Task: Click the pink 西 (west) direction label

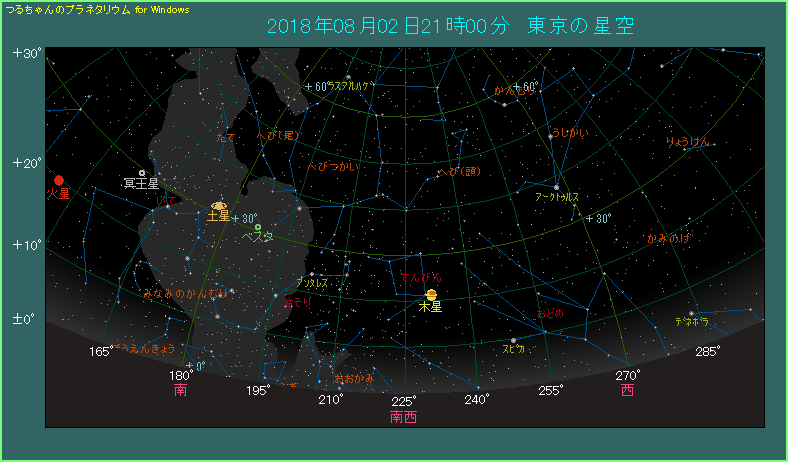Action: click(x=627, y=389)
